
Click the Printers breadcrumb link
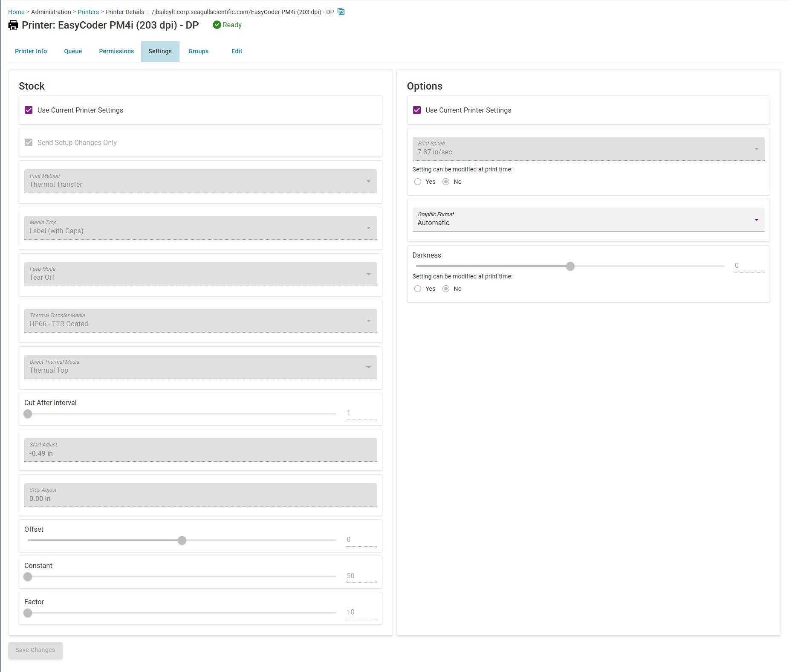pos(88,12)
